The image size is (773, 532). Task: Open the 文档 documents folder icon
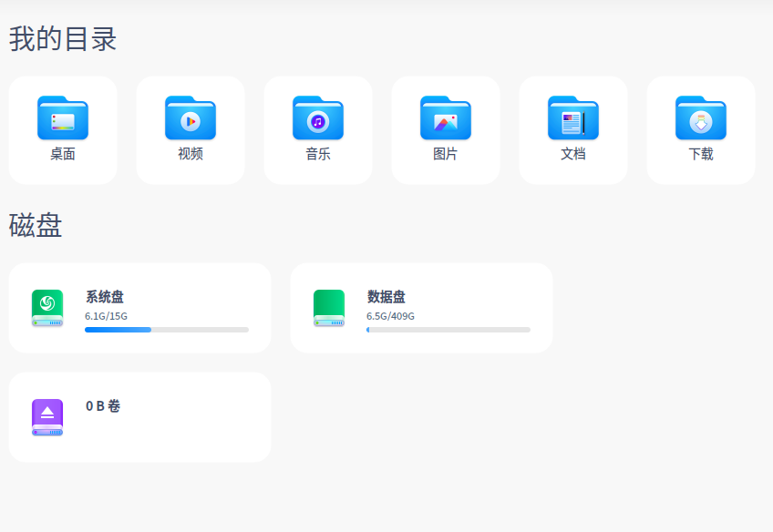click(x=573, y=118)
